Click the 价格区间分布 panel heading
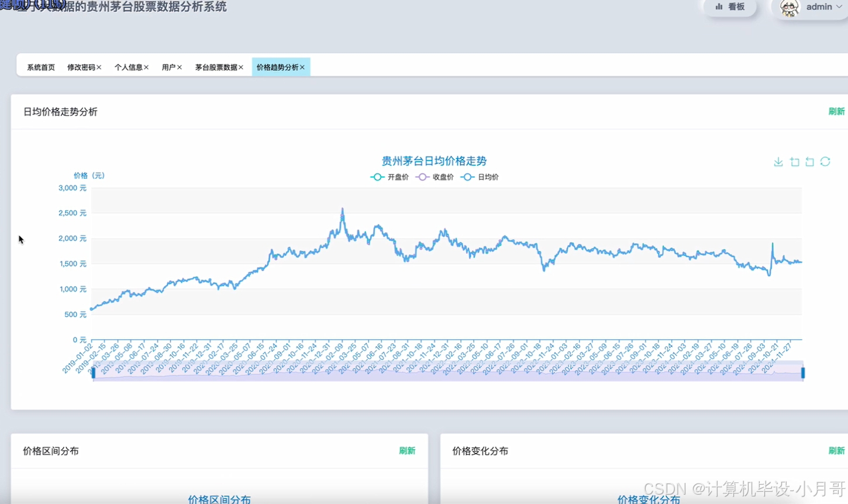The width and height of the screenshot is (848, 504). tap(51, 451)
